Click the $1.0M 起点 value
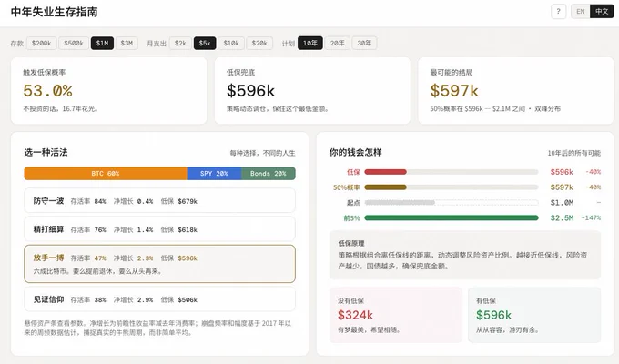The width and height of the screenshot is (619, 364). [562, 203]
